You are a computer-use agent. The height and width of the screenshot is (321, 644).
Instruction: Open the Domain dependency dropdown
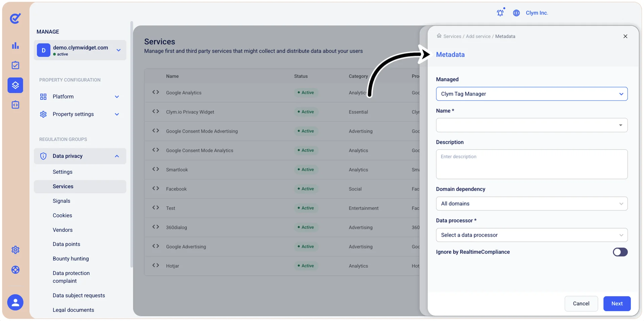(532, 204)
